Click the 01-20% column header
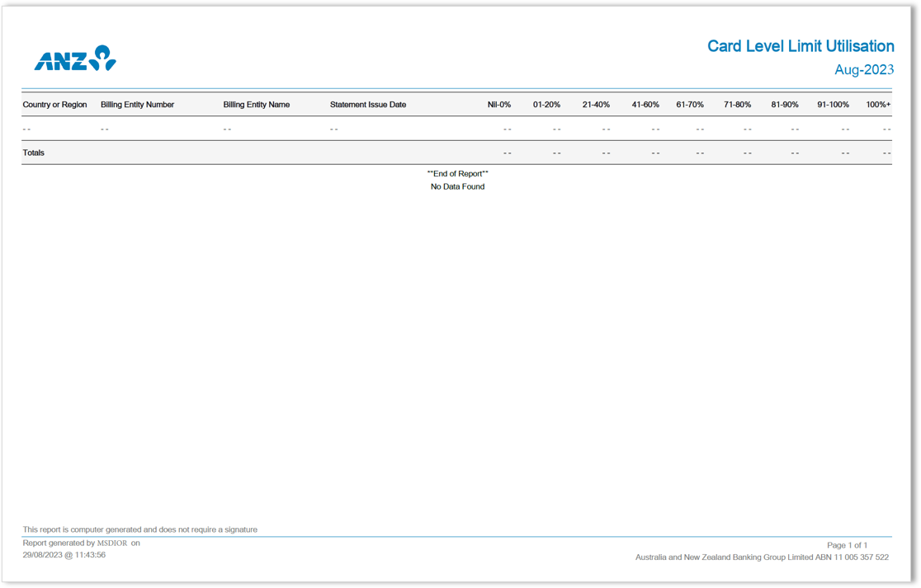Viewport: 921px width, 588px height. tap(546, 105)
